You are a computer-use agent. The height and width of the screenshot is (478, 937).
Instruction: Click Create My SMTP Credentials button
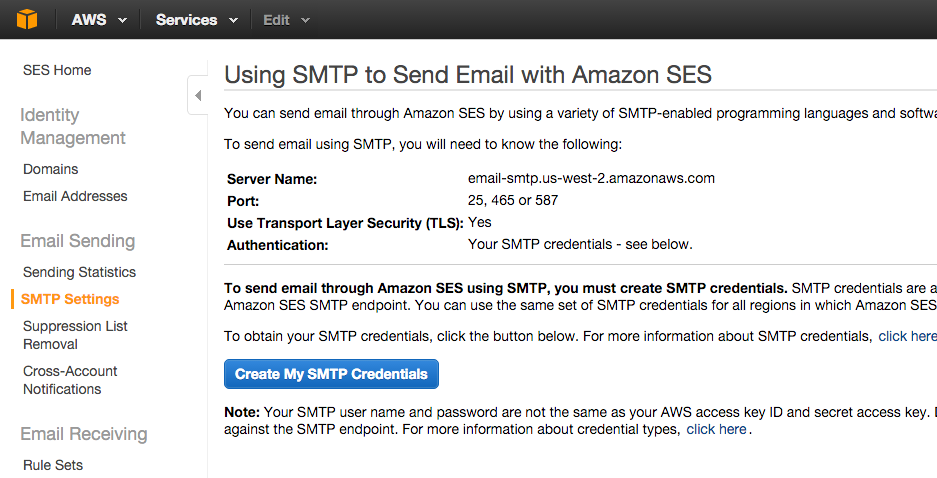(x=331, y=374)
